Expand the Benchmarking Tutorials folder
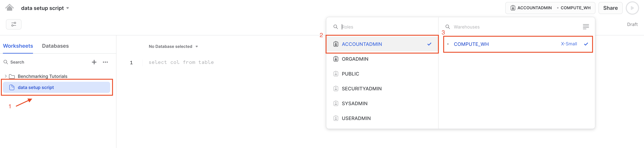Screen dimensions: 644x148 6,76
